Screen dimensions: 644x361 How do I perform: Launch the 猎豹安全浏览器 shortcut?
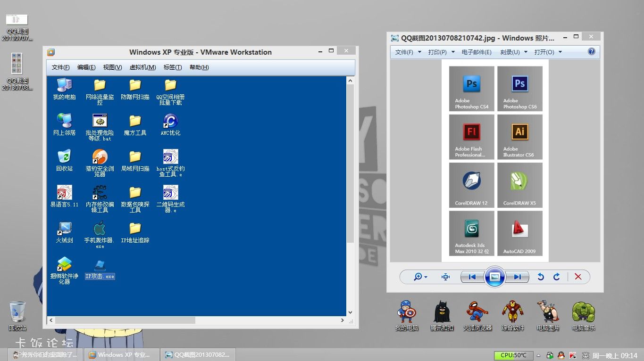(100, 164)
